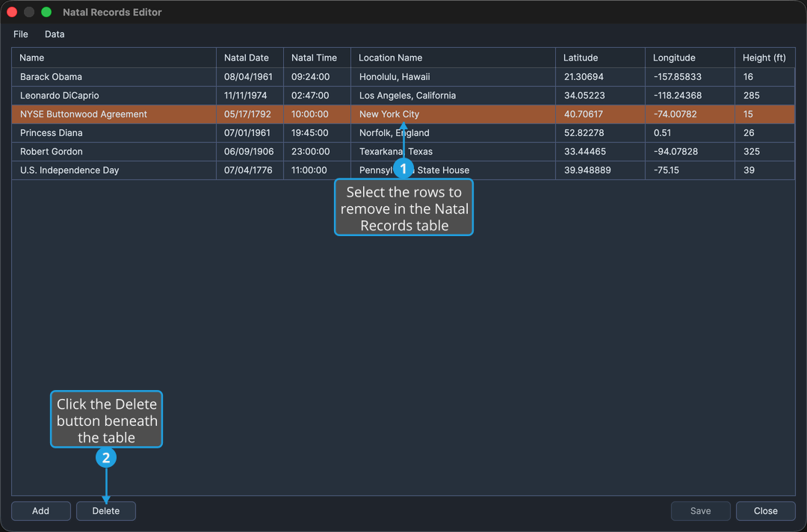The width and height of the screenshot is (807, 532).
Task: Click the Longitude column header
Action: pyautogui.click(x=690, y=58)
